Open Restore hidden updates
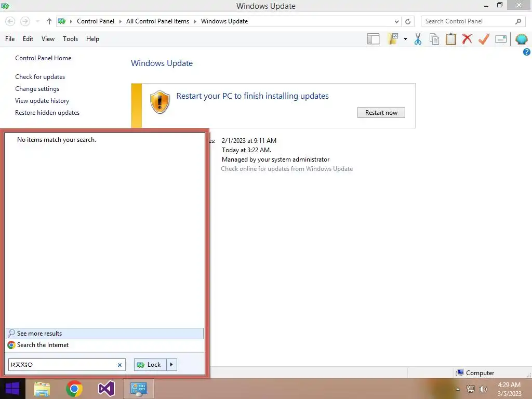The image size is (532, 399). [47, 112]
